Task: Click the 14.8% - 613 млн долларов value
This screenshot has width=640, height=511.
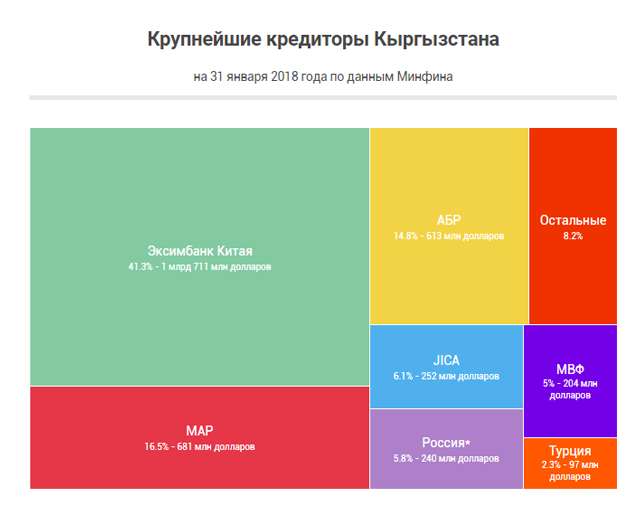Action: (448, 237)
